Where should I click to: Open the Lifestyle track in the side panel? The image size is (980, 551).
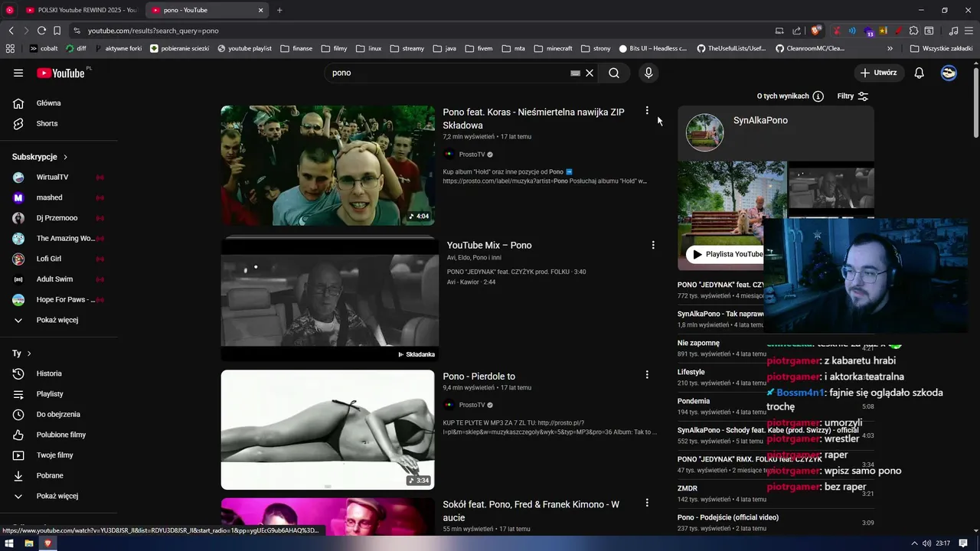tap(691, 372)
